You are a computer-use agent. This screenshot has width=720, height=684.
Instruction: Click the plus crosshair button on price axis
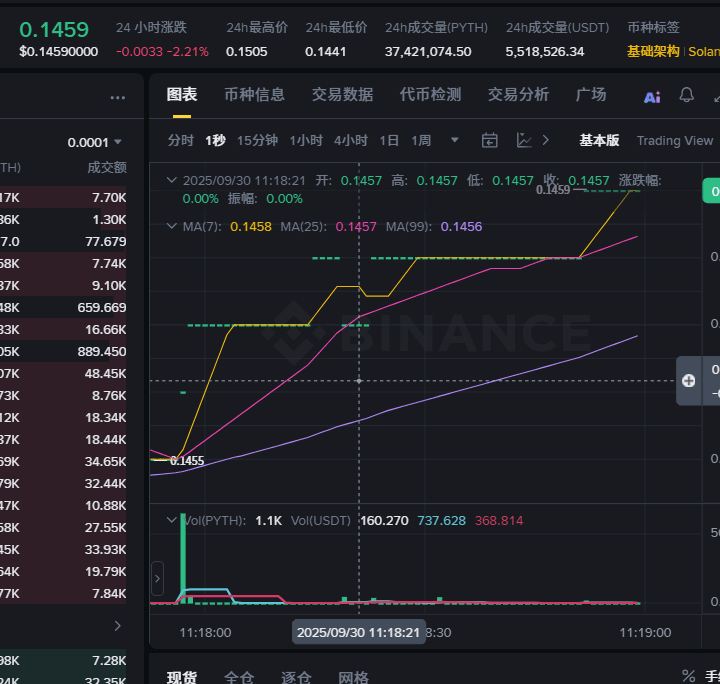point(689,380)
